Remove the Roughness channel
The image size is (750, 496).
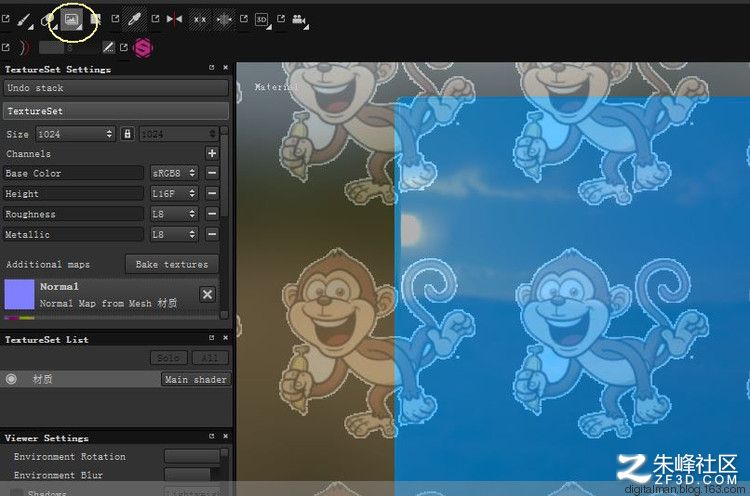212,213
